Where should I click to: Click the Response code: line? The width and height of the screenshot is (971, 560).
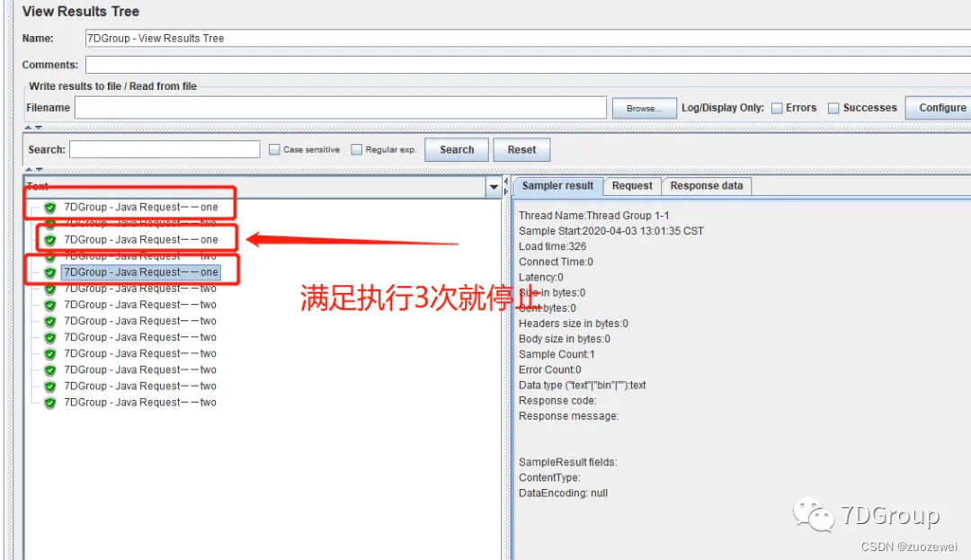tap(557, 401)
